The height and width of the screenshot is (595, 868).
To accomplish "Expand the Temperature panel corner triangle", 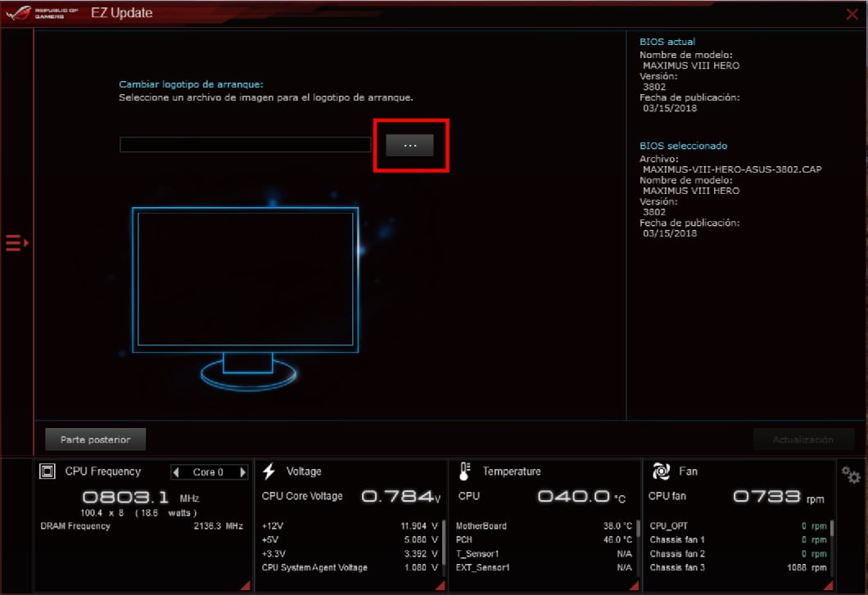I will coord(635,585).
